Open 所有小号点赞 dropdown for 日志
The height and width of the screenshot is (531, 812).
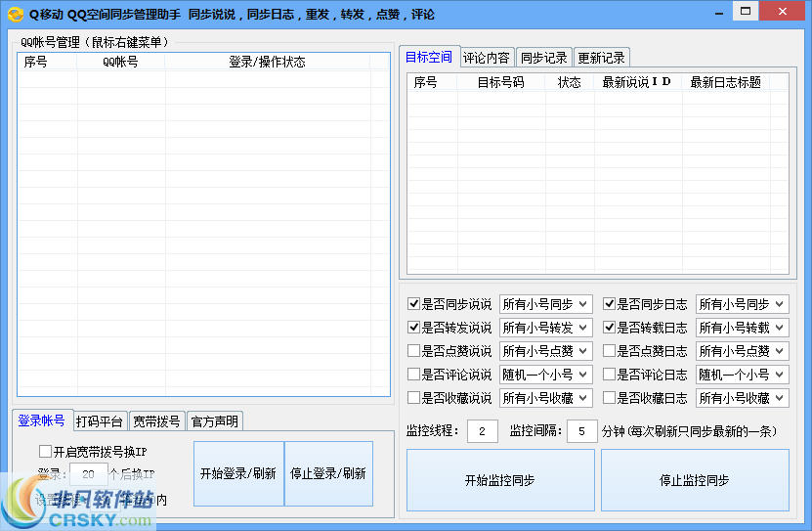tap(742, 351)
